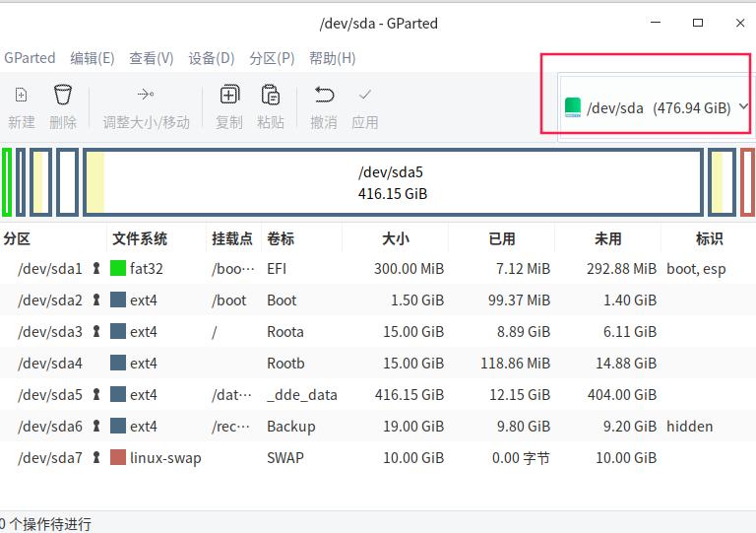This screenshot has width=756, height=533.
Task: Click the EFI volume label
Action: [277, 268]
